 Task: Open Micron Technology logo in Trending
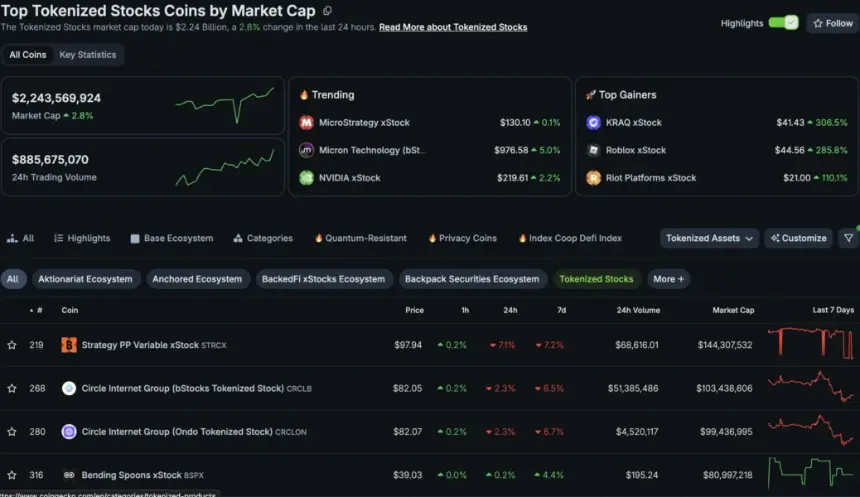click(x=306, y=150)
